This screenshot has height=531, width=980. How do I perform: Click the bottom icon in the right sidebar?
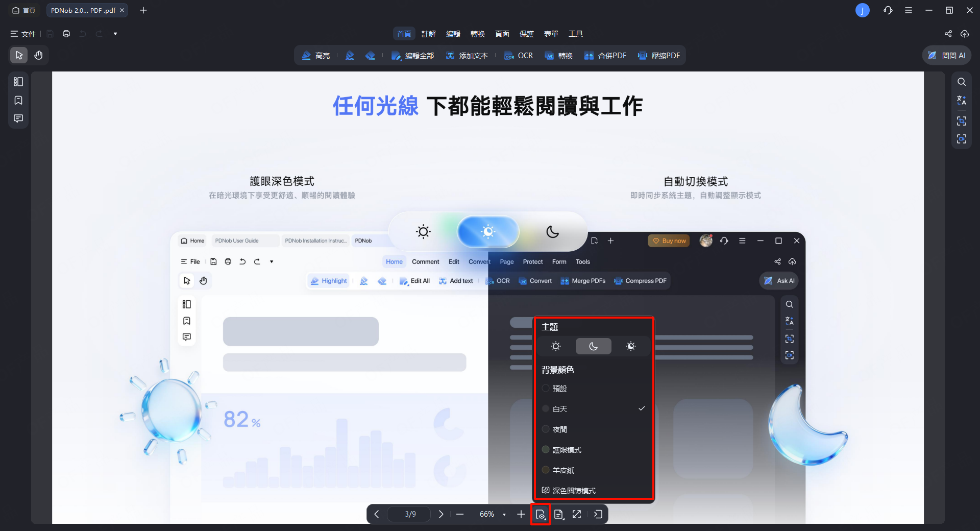(962, 139)
